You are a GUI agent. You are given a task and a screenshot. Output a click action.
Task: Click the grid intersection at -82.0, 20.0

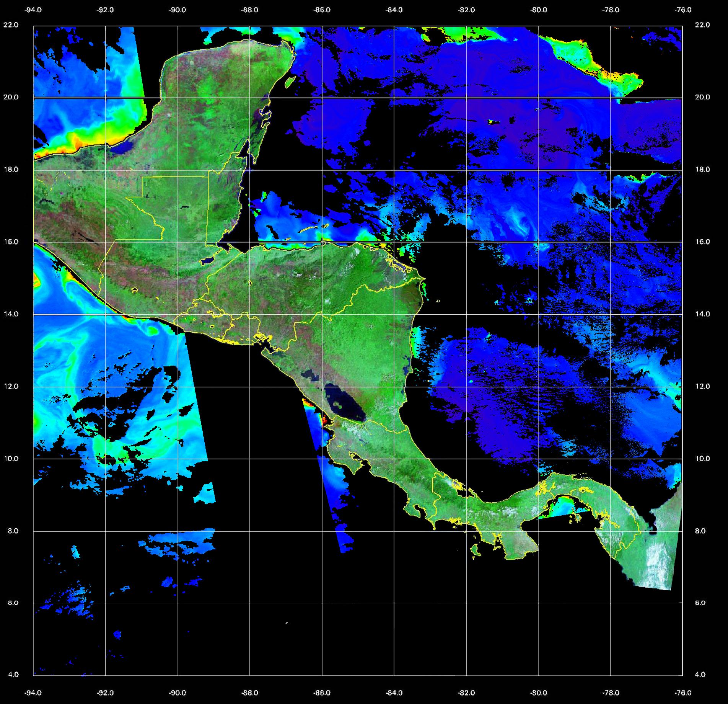click(x=466, y=98)
